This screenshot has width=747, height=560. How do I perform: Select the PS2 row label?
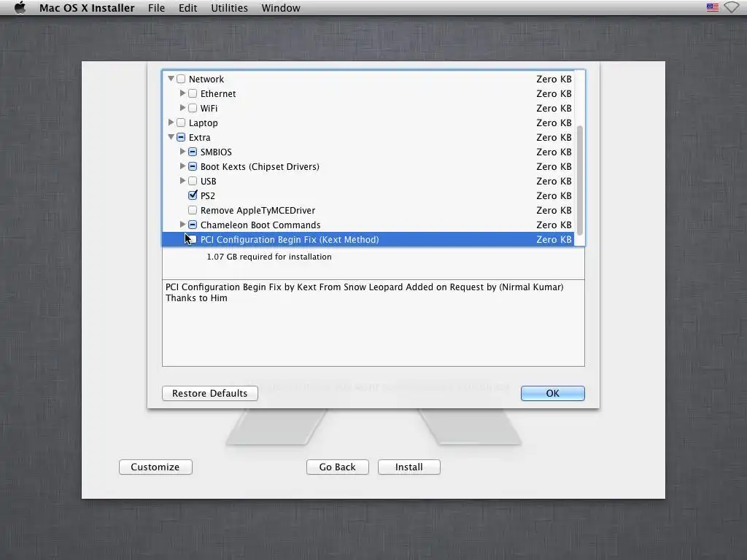pyautogui.click(x=208, y=195)
